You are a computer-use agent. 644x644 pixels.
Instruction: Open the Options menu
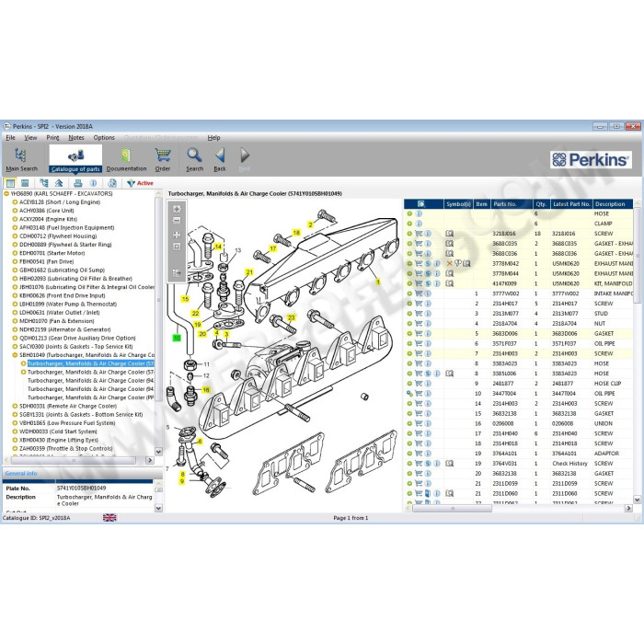tap(104, 138)
